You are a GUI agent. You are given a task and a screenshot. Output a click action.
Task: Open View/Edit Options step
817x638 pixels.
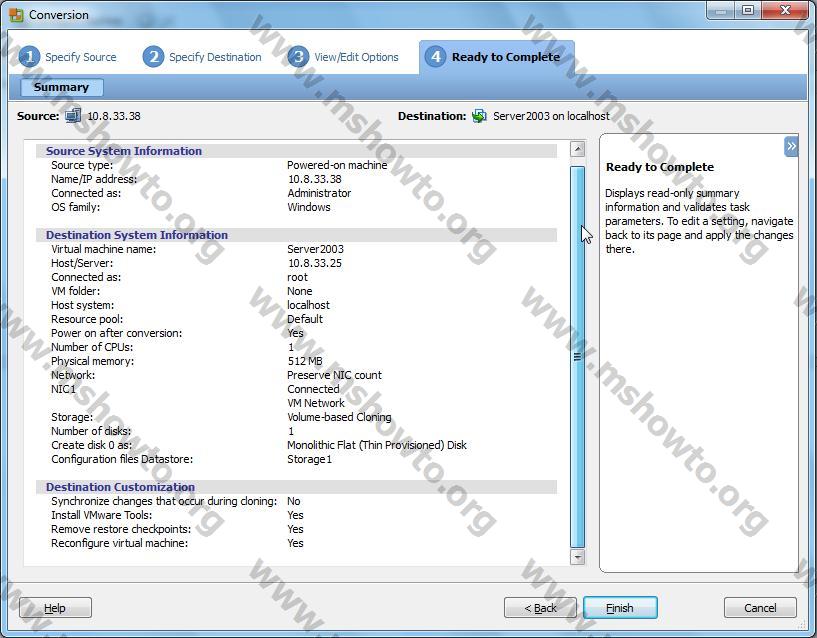pos(356,57)
